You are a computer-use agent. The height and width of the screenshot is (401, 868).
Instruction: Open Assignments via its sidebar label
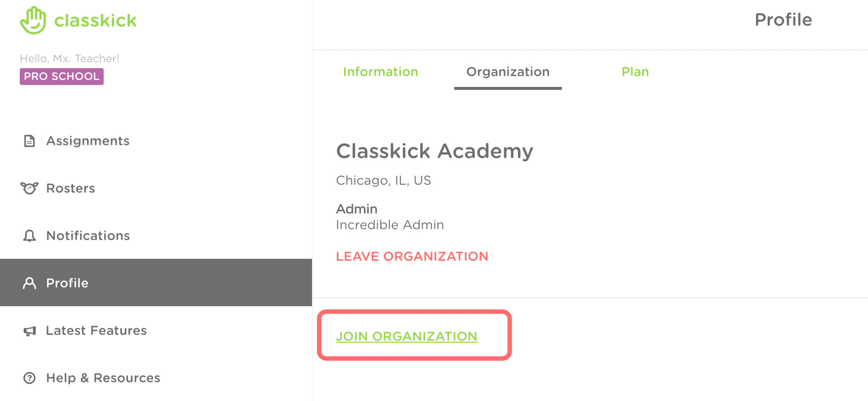[x=88, y=141]
